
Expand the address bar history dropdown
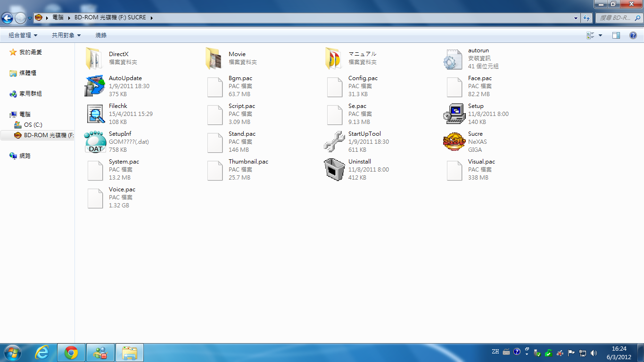pos(576,18)
